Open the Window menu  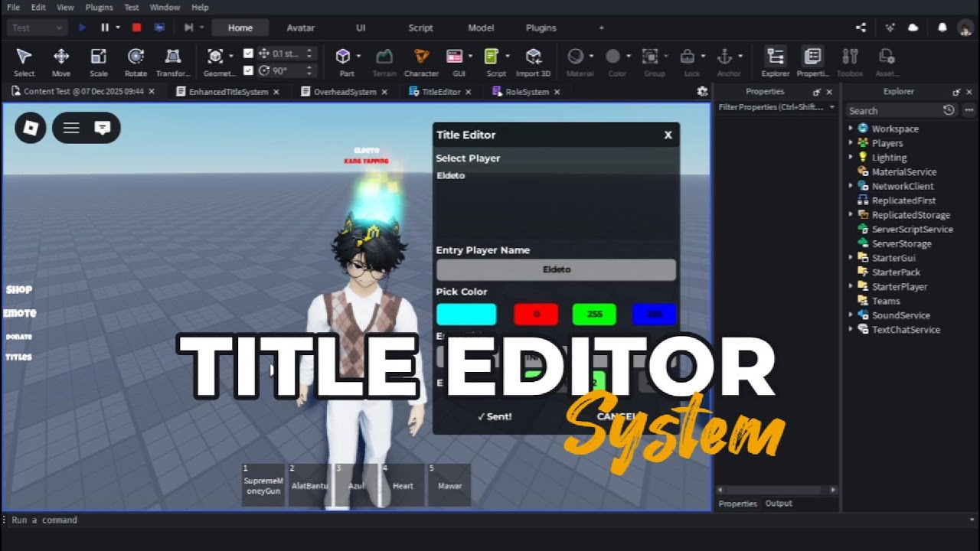(x=165, y=7)
